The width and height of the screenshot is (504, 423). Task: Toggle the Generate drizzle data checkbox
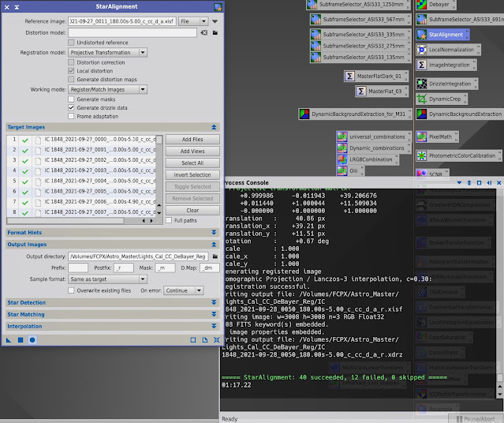click(x=71, y=108)
